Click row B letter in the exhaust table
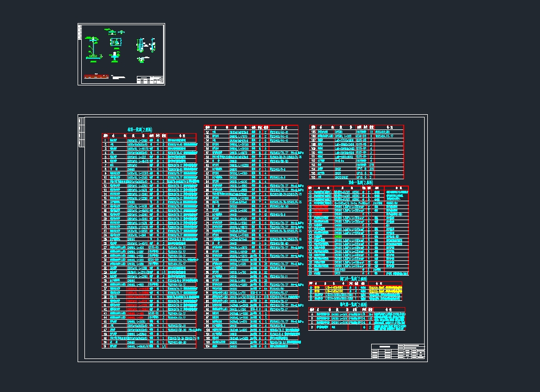 point(312,319)
